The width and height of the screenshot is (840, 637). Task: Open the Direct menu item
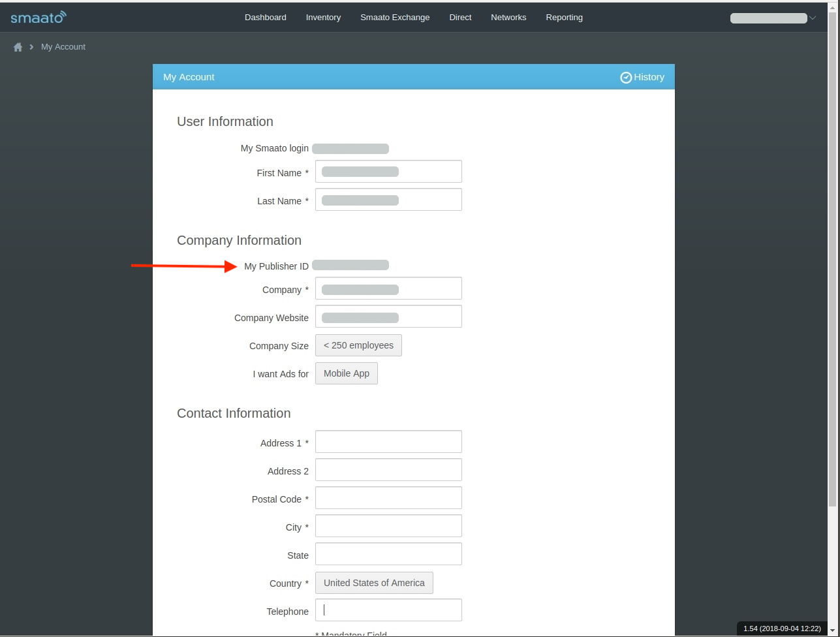(460, 18)
